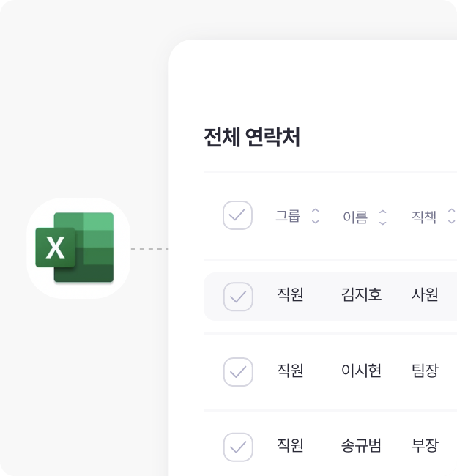Click the 그룹 column header label
The width and height of the screenshot is (457, 476).
(x=288, y=216)
